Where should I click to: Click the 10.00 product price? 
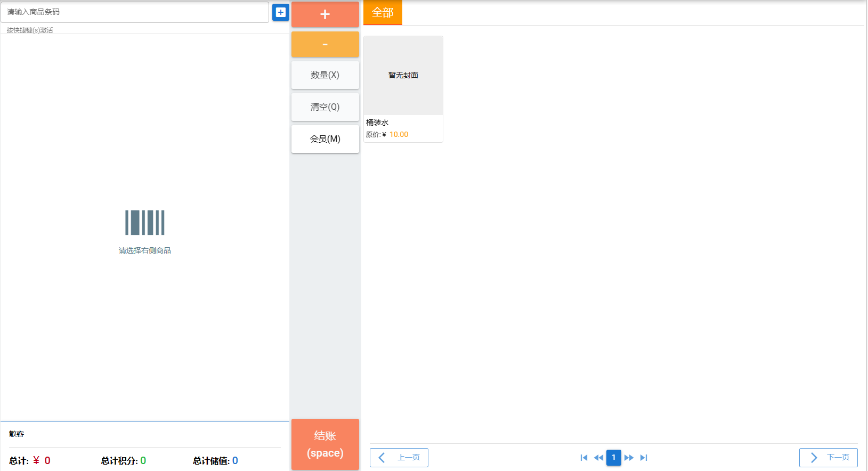[x=399, y=134]
